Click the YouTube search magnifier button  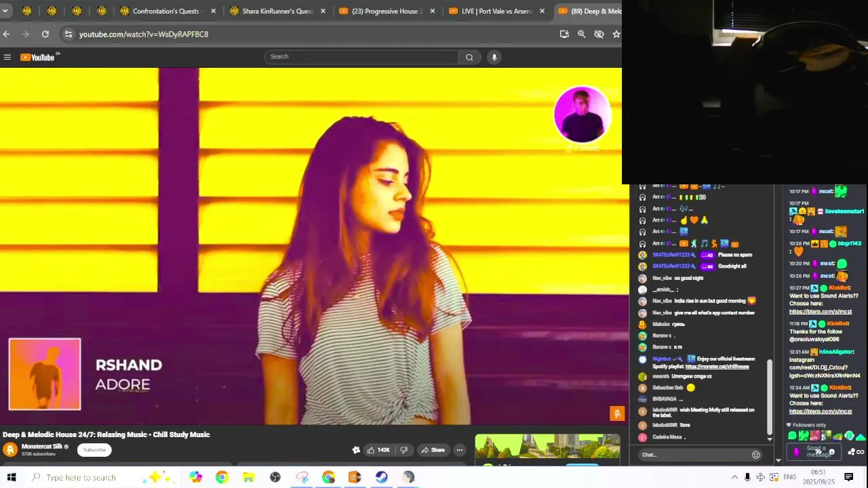[469, 58]
